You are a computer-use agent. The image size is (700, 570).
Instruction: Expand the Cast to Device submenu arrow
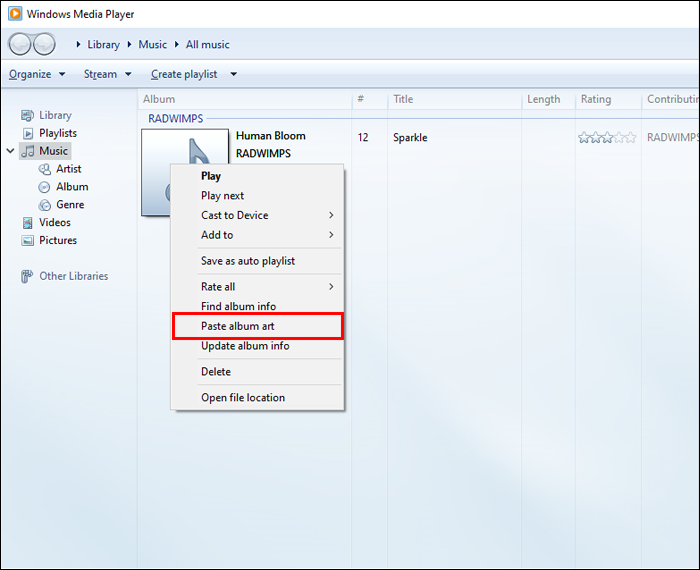point(331,215)
